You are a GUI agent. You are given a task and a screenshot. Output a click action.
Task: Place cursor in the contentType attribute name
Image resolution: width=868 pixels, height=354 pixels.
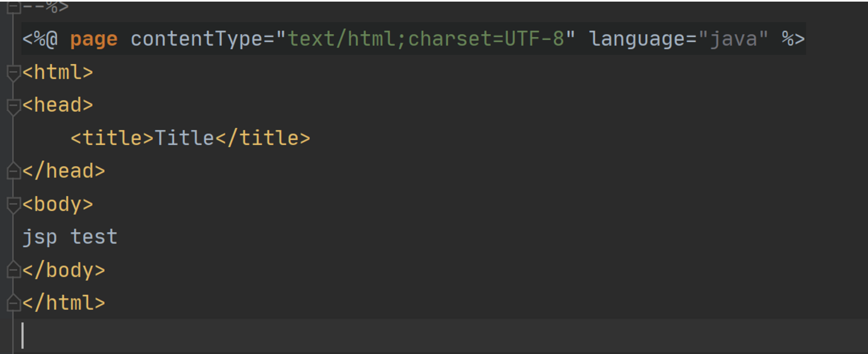(x=196, y=39)
